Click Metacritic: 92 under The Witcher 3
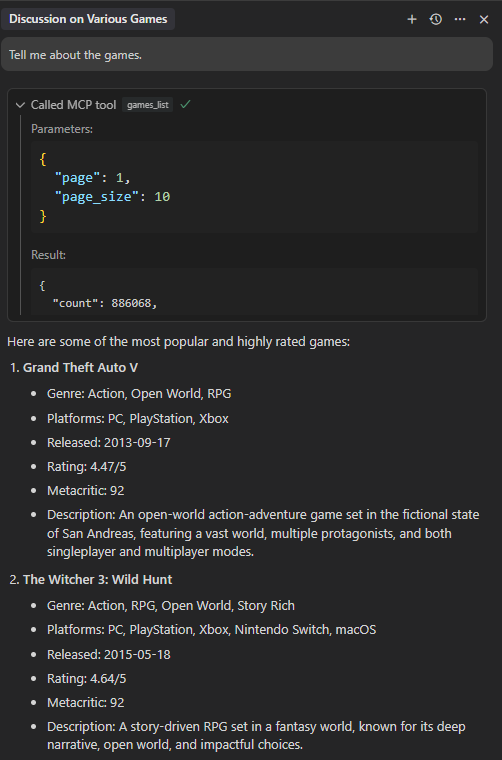 tap(85, 703)
